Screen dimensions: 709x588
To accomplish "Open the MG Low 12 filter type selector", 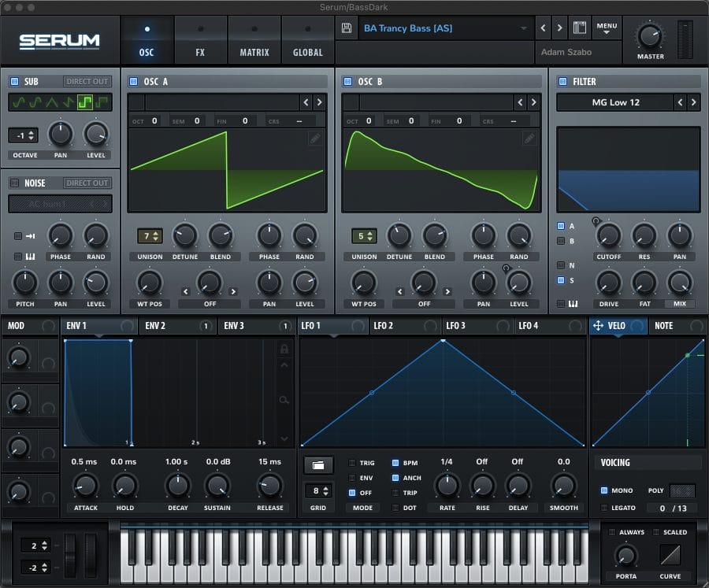I will coord(614,102).
